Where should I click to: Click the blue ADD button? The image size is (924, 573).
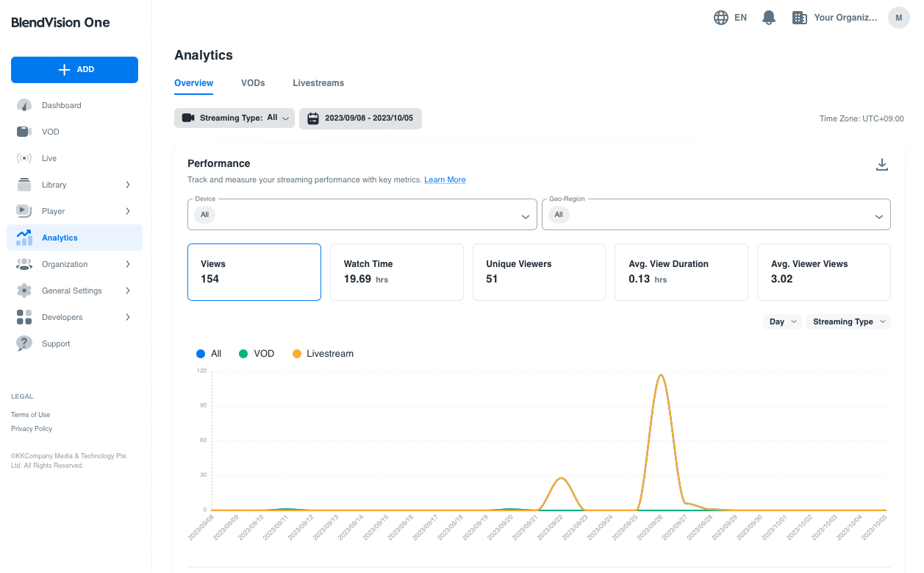tap(74, 70)
